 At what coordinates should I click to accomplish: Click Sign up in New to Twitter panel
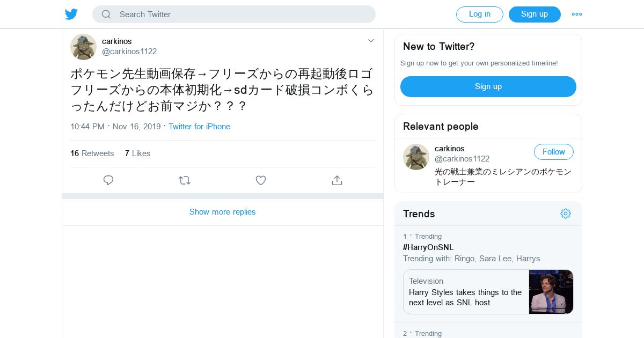(x=488, y=86)
